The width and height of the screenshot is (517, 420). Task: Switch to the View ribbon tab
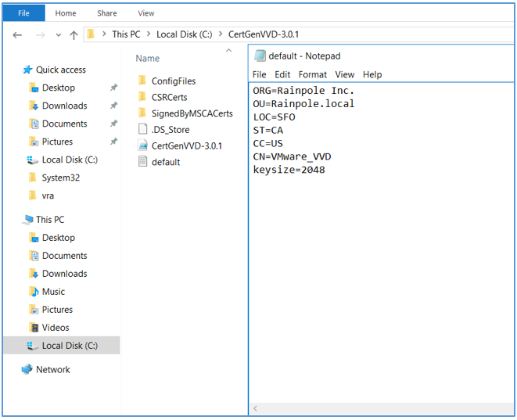(146, 13)
